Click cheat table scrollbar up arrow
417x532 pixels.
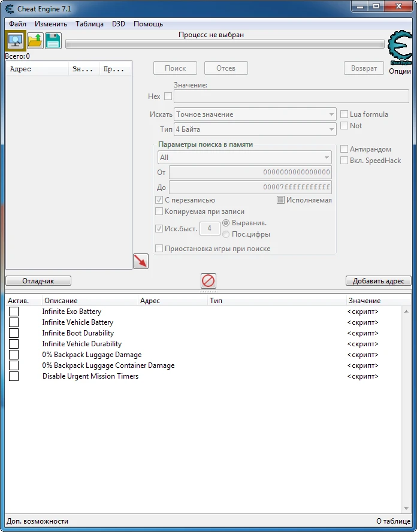point(406,312)
